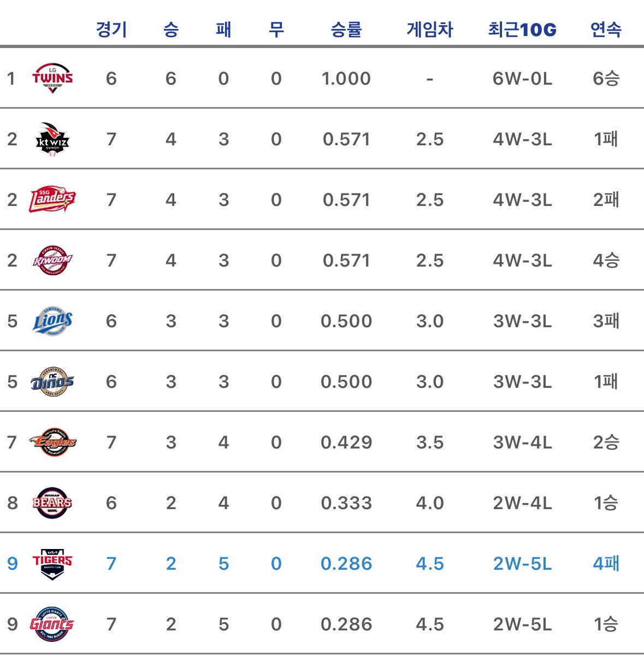
Task: Click the 무 column header
Action: tap(276, 29)
